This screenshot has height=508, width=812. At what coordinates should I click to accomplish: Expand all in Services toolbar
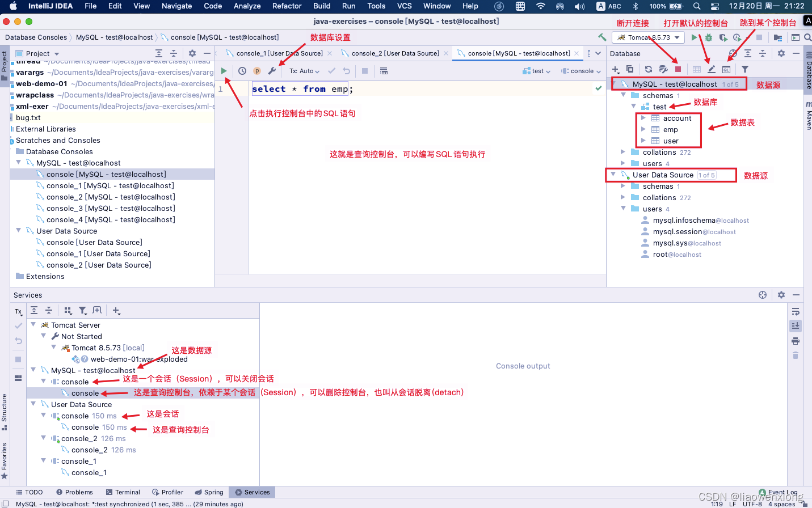click(34, 310)
